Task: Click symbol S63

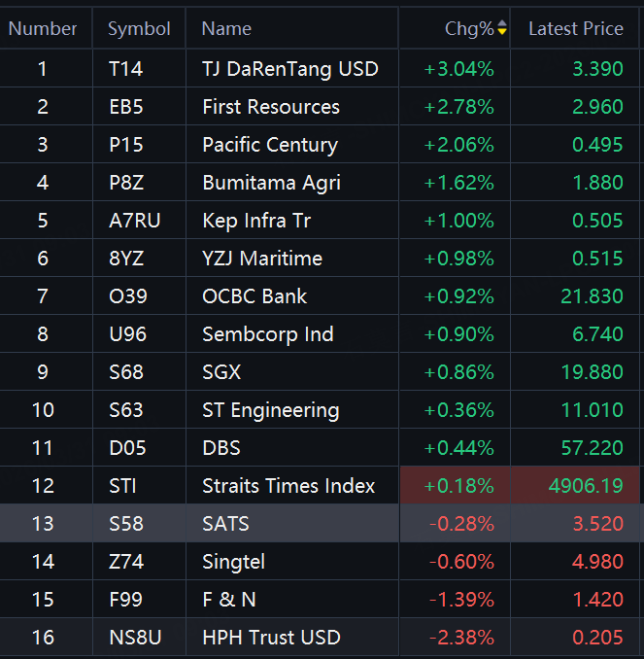Action: [126, 410]
